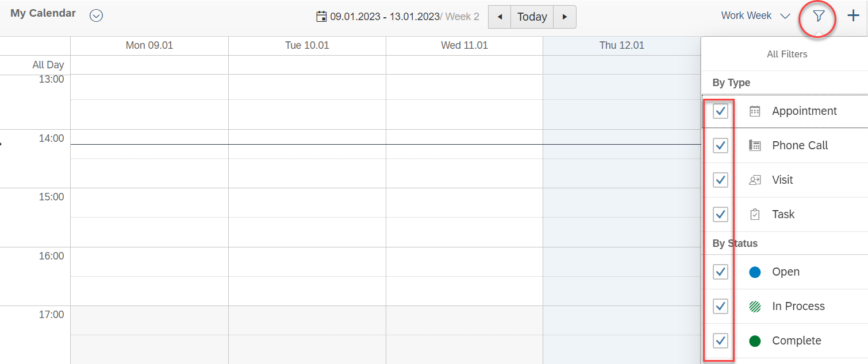This screenshot has width=868, height=364.
Task: Click the Visit type icon
Action: coord(755,180)
